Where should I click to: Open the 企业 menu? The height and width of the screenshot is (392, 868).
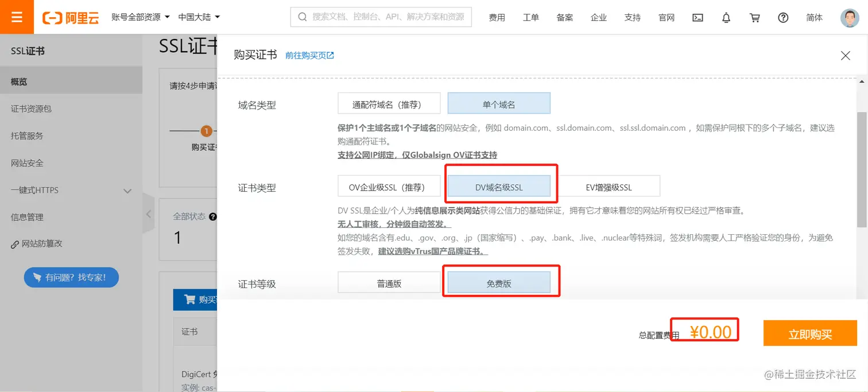pyautogui.click(x=599, y=18)
